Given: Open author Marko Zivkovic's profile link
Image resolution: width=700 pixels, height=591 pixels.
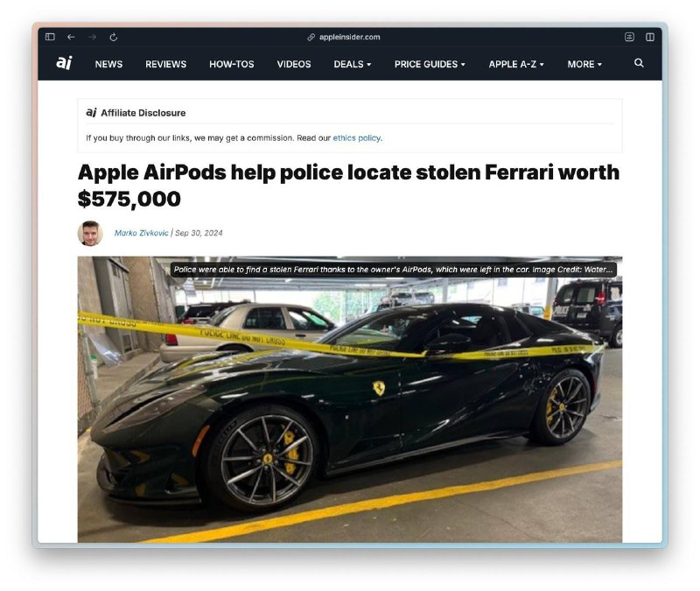Looking at the screenshot, I should pyautogui.click(x=141, y=233).
